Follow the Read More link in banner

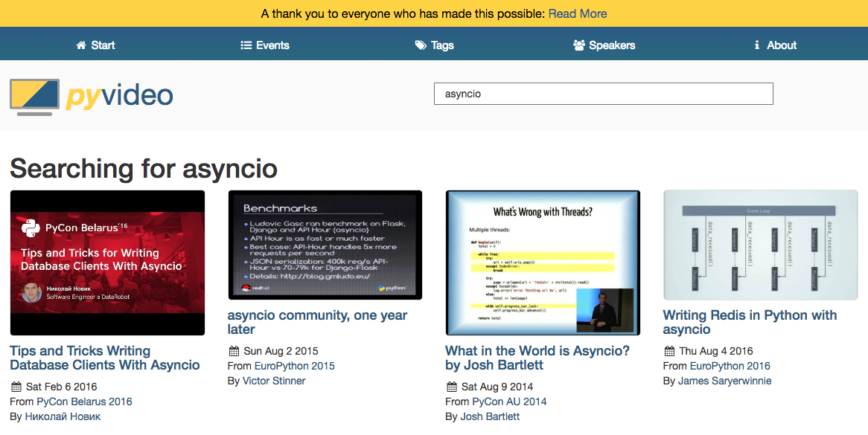point(578,14)
